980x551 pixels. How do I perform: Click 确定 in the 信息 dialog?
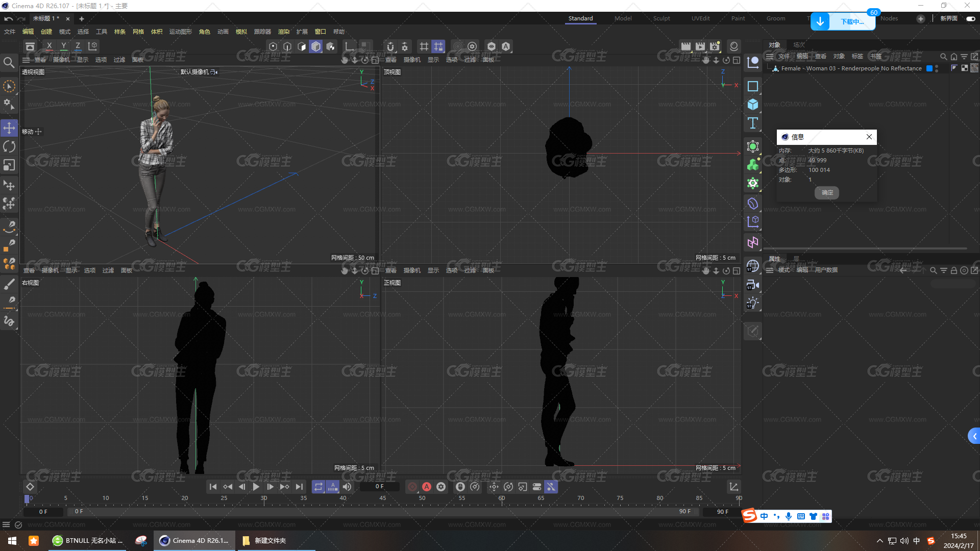(827, 192)
